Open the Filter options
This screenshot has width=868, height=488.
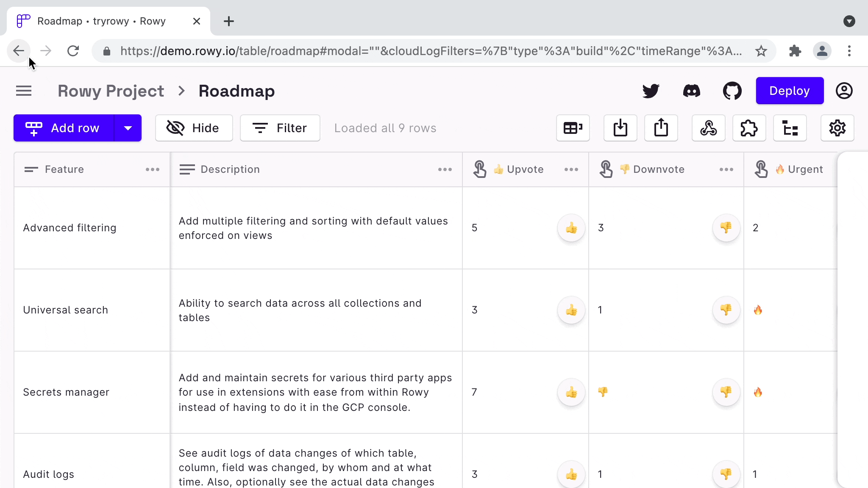tap(280, 128)
